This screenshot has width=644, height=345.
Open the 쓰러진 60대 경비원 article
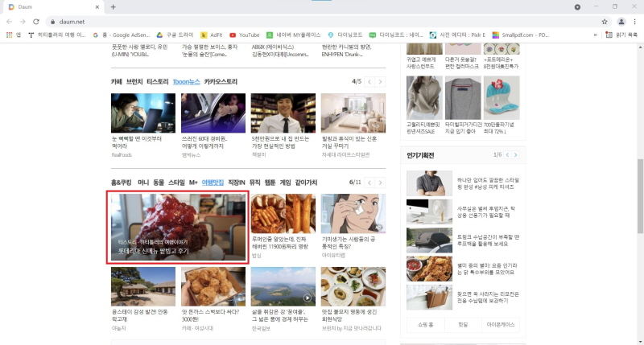pos(204,142)
